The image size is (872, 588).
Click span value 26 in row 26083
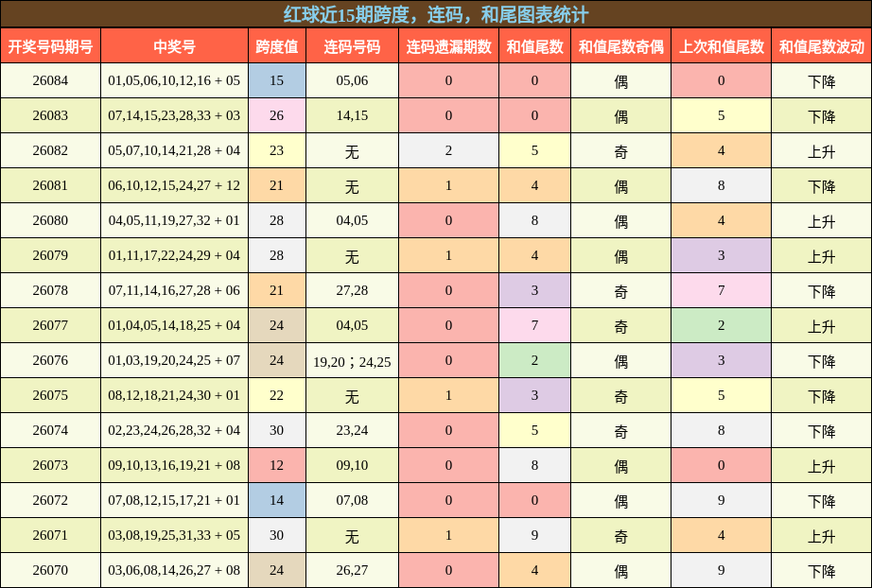277,115
